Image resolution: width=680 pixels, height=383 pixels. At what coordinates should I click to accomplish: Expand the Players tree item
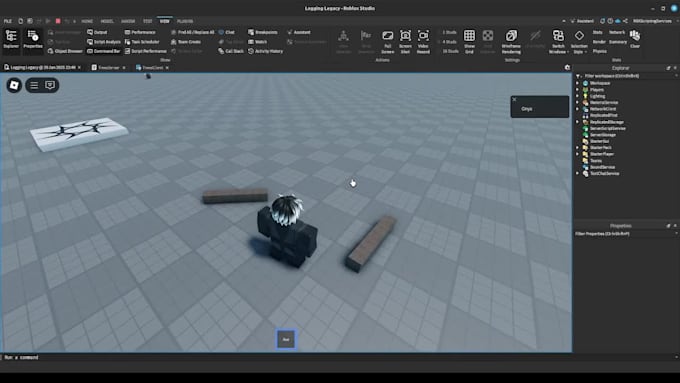577,89
